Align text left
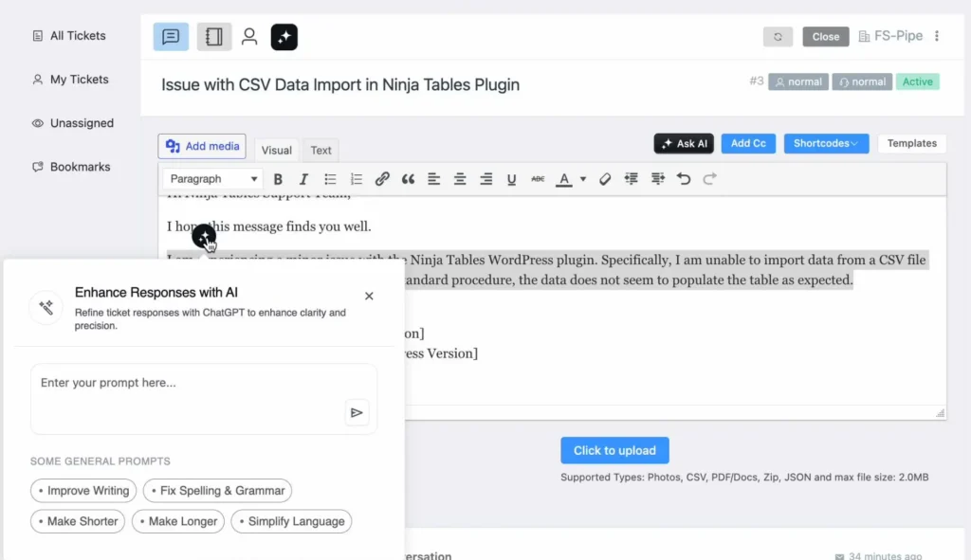The height and width of the screenshot is (560, 971). point(433,179)
